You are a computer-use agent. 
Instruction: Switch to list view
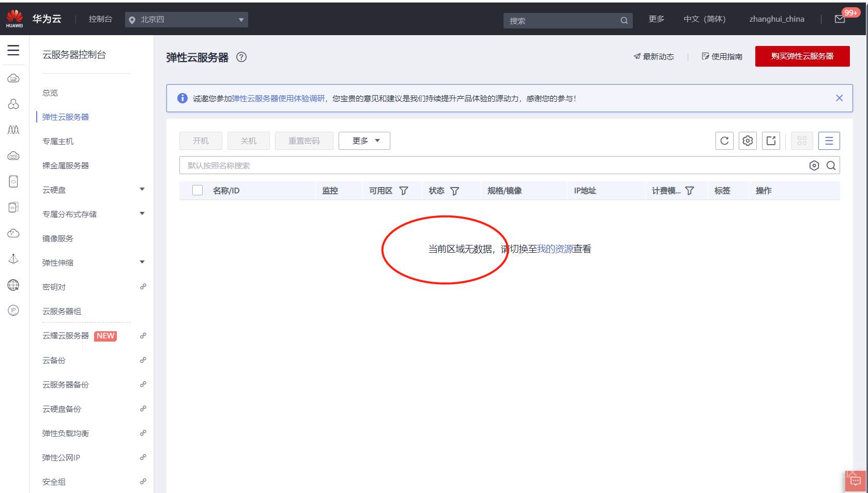(x=829, y=141)
